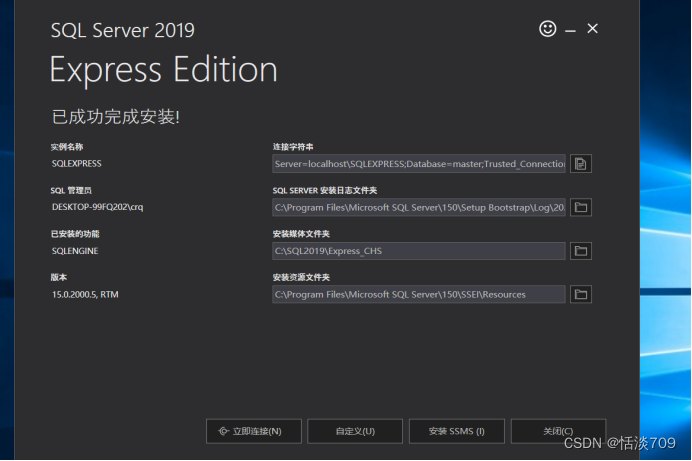The width and height of the screenshot is (692, 461).
Task: Select the Setup Bootstrap log path field
Action: pos(419,207)
